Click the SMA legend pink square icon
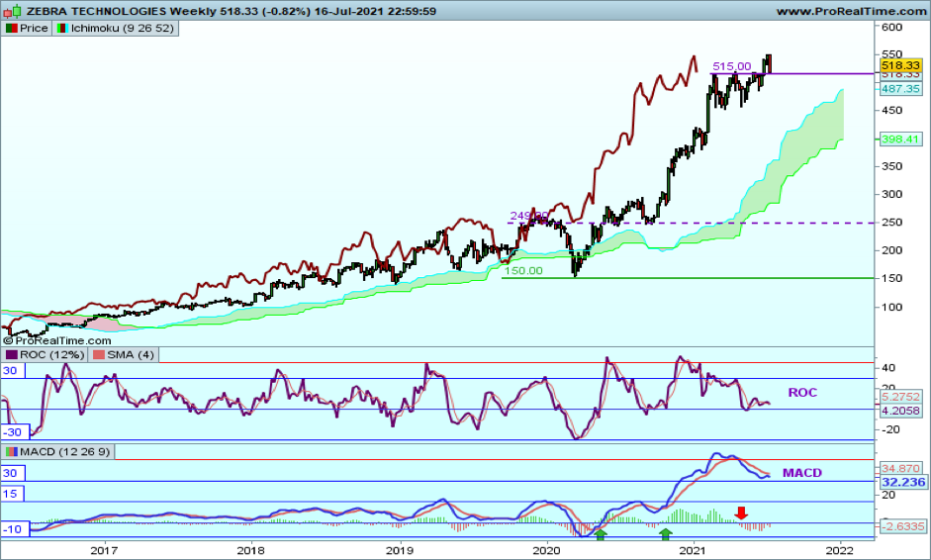Screen dimensions: 931x560 click(99, 354)
